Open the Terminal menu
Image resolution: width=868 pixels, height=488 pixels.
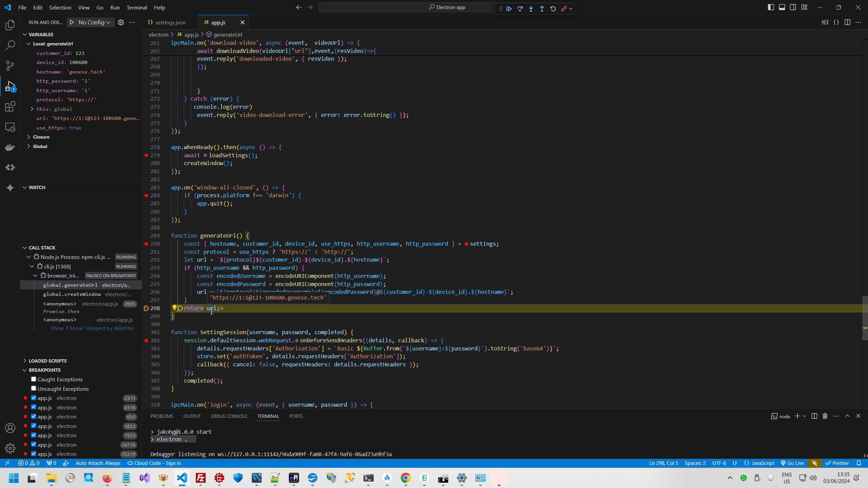tap(137, 7)
